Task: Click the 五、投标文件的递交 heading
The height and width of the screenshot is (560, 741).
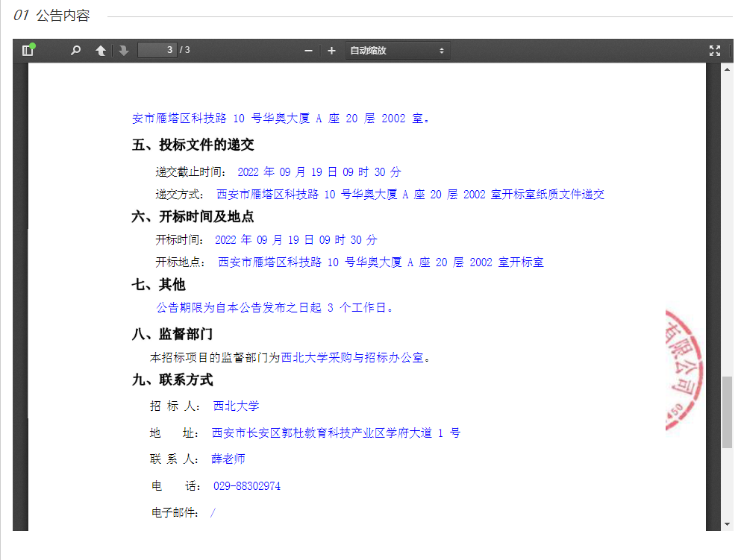Action: tap(193, 145)
